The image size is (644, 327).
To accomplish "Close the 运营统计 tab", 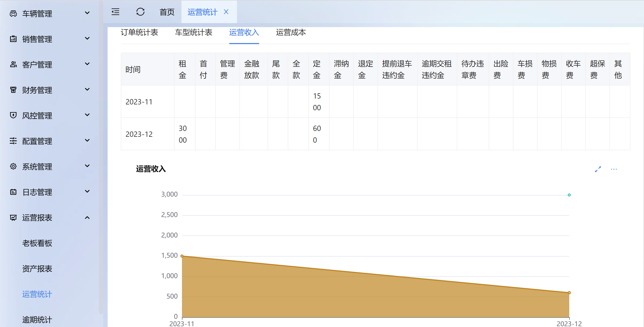I will [x=226, y=12].
